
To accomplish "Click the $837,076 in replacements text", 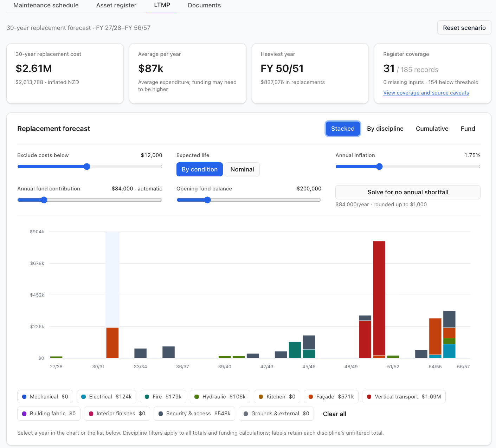I will 292,82.
